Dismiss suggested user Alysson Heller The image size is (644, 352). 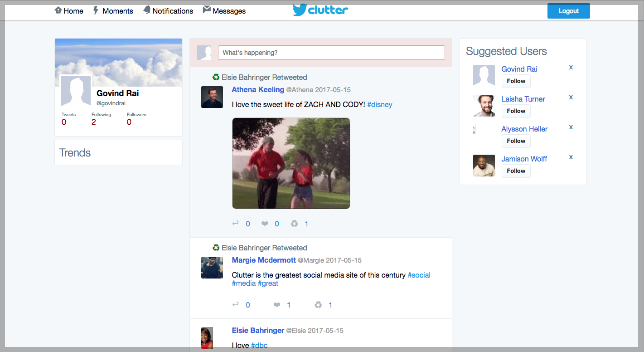pyautogui.click(x=571, y=127)
